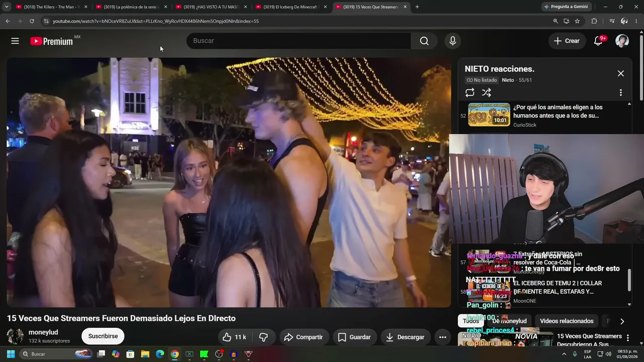Screen dimensions: 644x362
Task: Show hidden system tray icons
Action: coord(563,354)
